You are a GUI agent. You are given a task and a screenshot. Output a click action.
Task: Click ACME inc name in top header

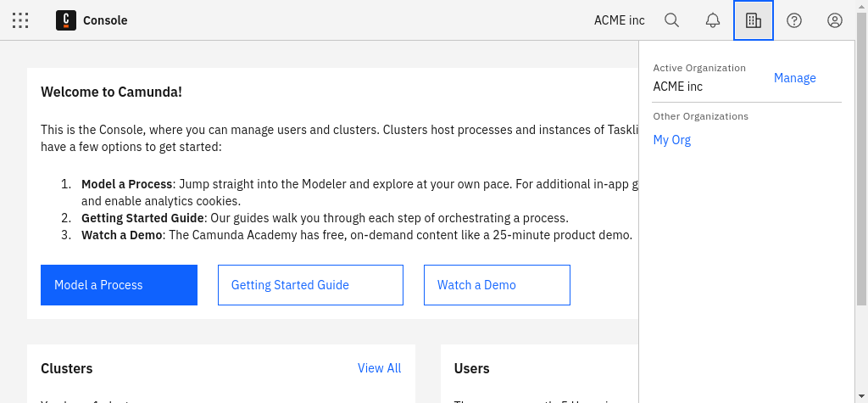[x=619, y=20]
